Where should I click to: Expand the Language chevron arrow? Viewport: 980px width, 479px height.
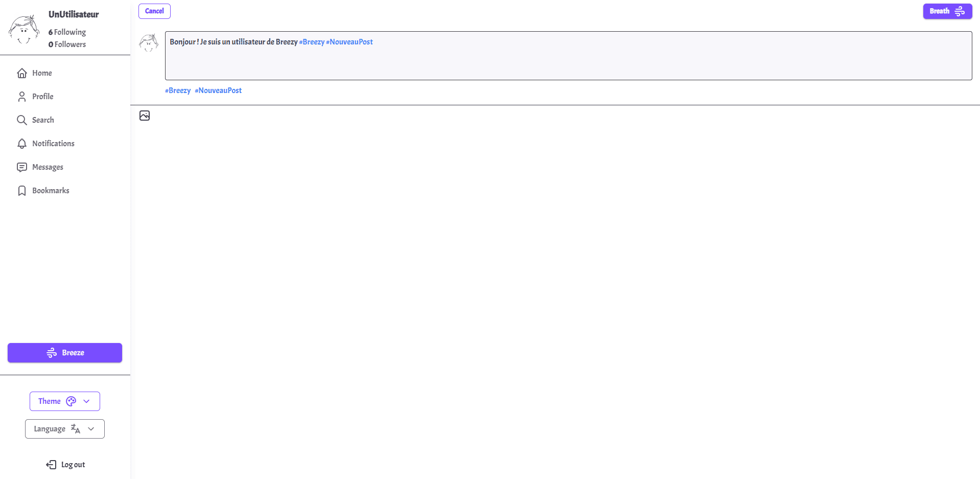(x=91, y=429)
